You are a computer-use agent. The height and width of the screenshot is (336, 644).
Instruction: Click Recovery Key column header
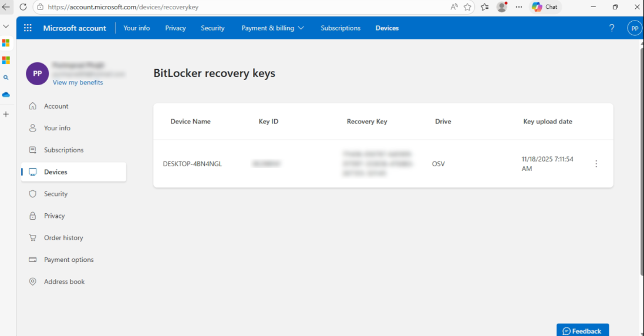367,122
